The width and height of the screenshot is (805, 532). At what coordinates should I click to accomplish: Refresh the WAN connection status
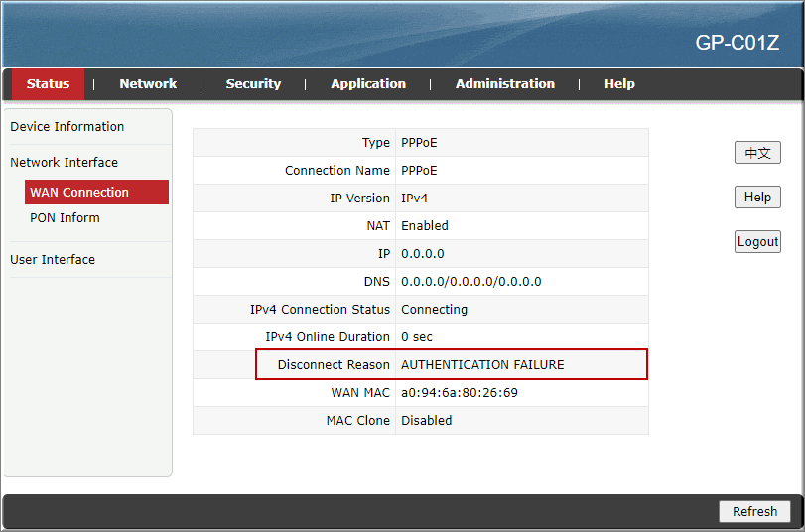click(754, 512)
